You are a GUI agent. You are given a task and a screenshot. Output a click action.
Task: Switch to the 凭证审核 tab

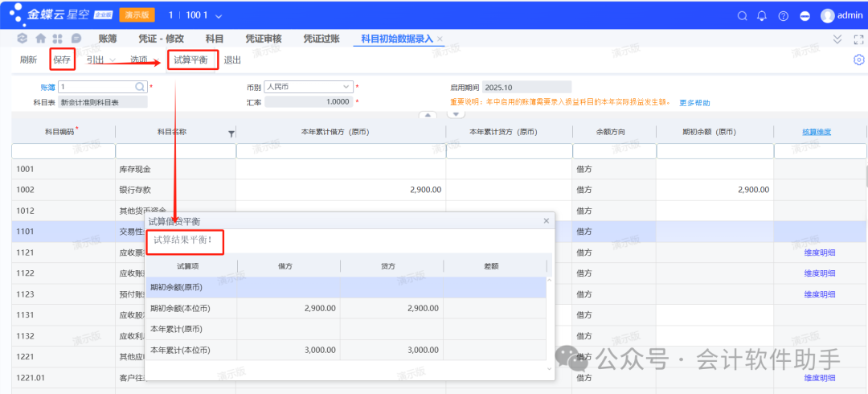pos(263,39)
